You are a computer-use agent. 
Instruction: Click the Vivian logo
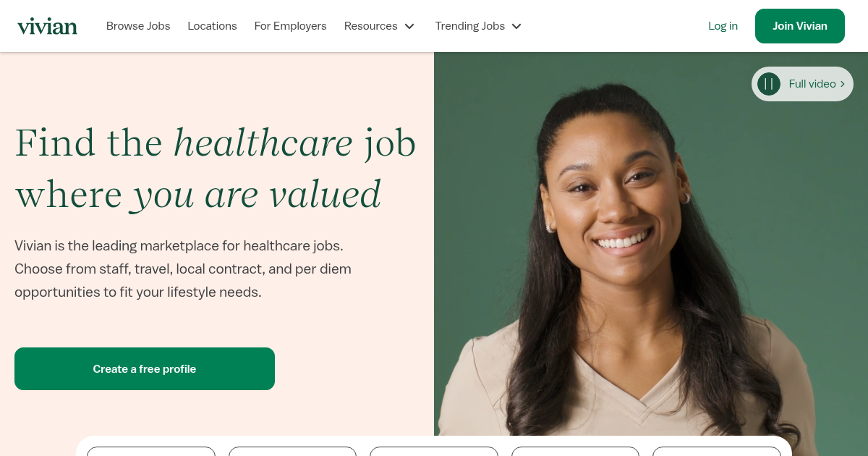point(47,27)
